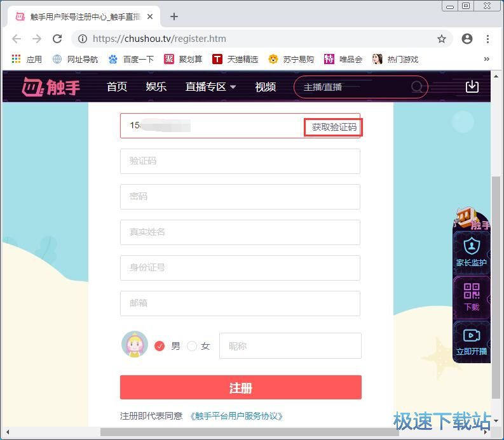This screenshot has width=504, height=440.
Task: Click 获取验证码 to request code
Action: [334, 127]
